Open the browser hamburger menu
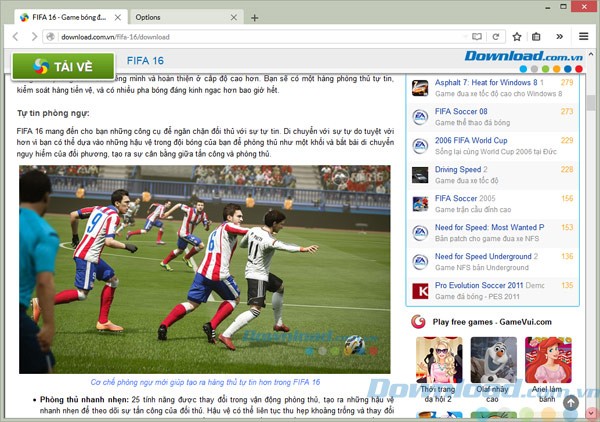Screen dimensions: 600x422 pos(583,37)
